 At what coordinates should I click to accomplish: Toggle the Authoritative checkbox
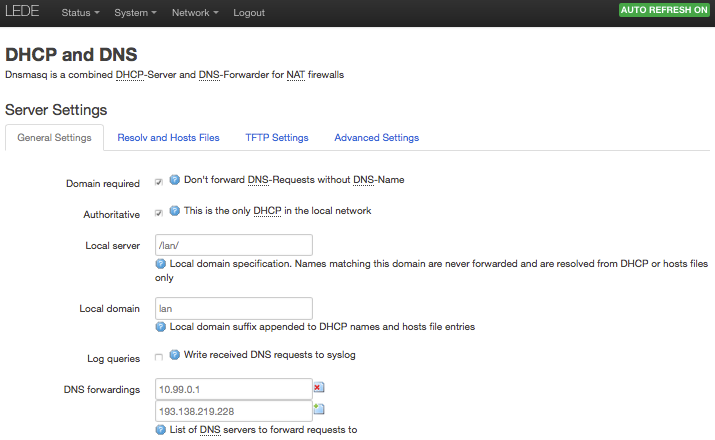[159, 213]
